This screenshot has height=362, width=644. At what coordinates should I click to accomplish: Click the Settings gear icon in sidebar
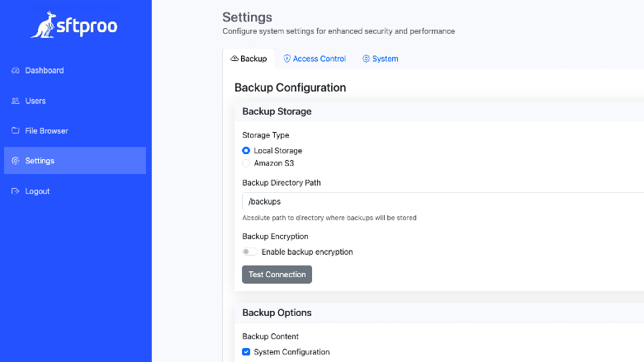16,161
